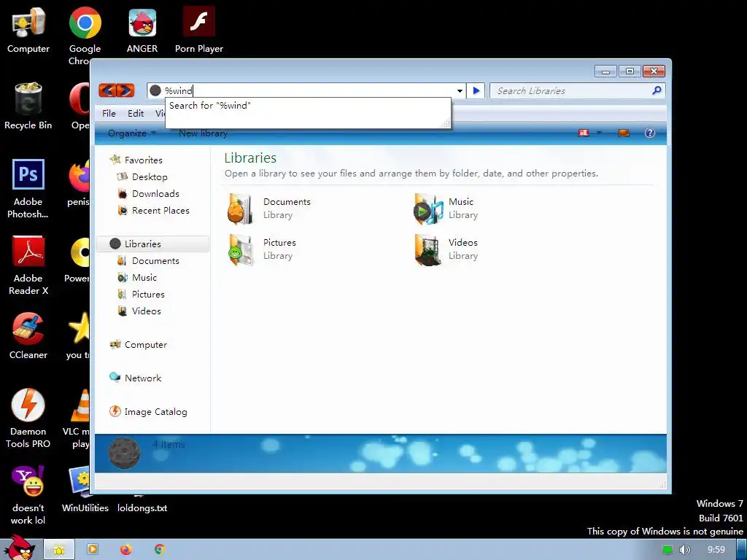Open the view options dropdown arrow
747x560 pixels.
pos(599,133)
